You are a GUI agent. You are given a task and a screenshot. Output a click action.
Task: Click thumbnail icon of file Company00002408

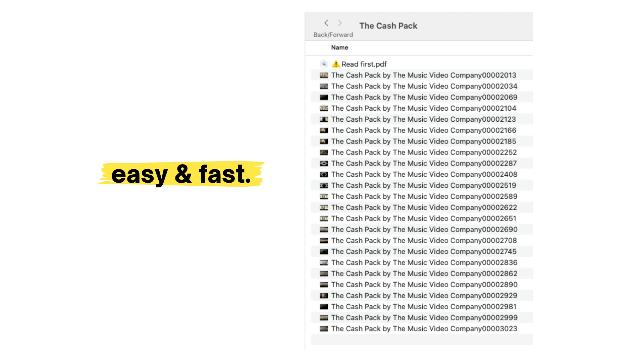click(324, 174)
